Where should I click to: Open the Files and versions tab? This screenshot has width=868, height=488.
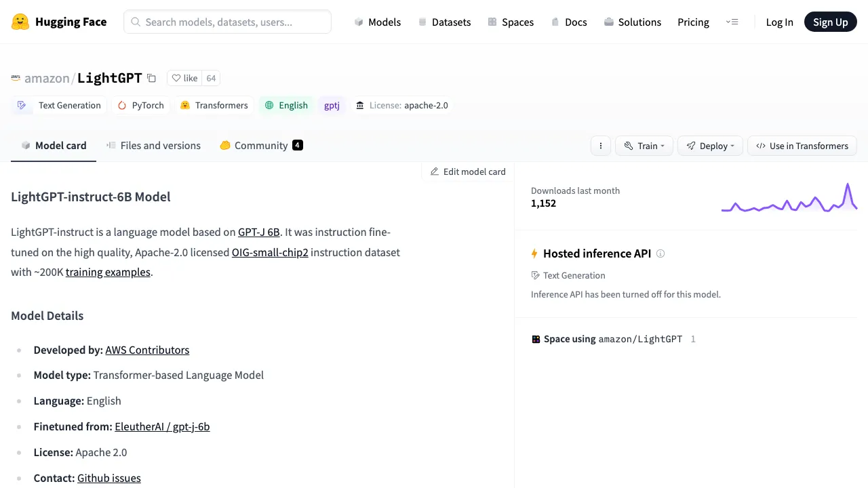[x=153, y=145]
